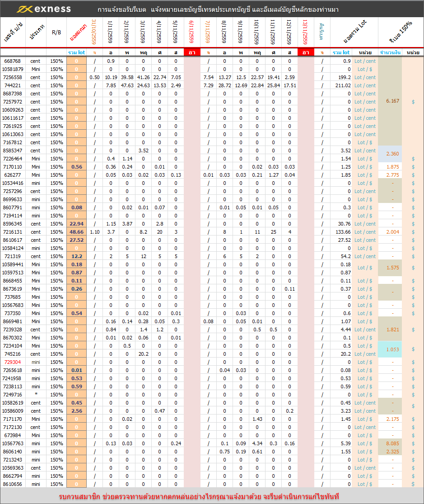
Task: Click the Exness logo in the header
Action: coord(44,9)
